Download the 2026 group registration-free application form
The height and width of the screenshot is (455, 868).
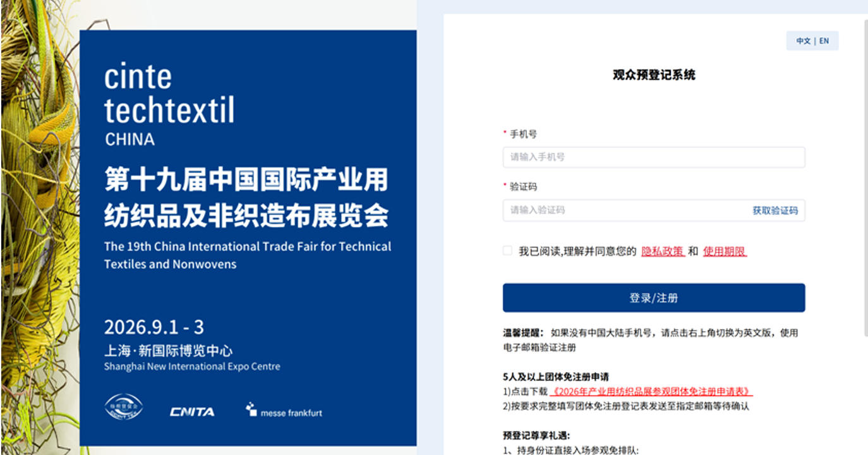[x=652, y=392]
